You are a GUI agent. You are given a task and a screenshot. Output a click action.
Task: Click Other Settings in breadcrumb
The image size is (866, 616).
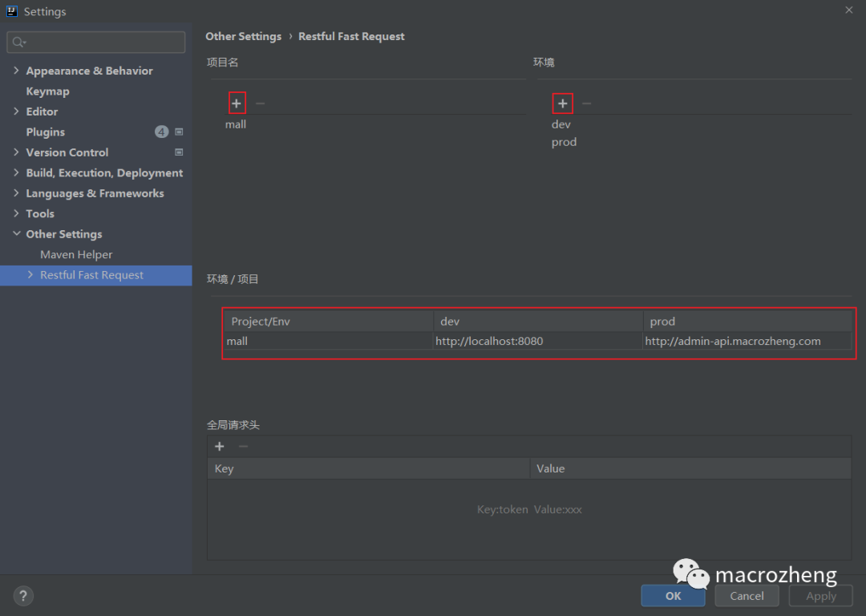pyautogui.click(x=244, y=36)
